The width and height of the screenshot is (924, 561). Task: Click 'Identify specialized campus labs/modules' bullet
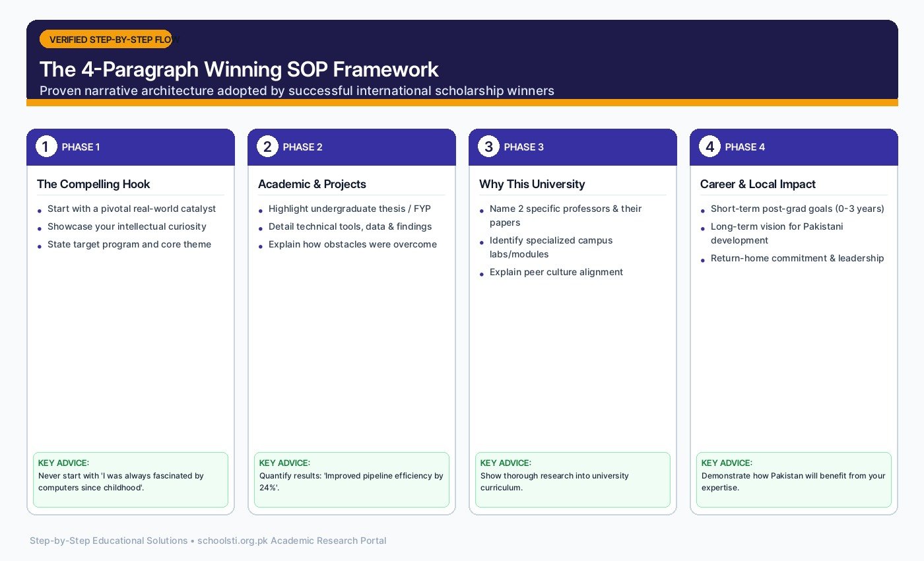tap(551, 247)
